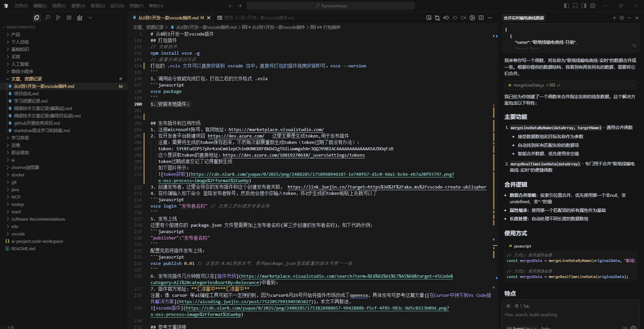This screenshot has width=644, height=329.
Task: Open markdown preview to the side
Action: tap(429, 18)
